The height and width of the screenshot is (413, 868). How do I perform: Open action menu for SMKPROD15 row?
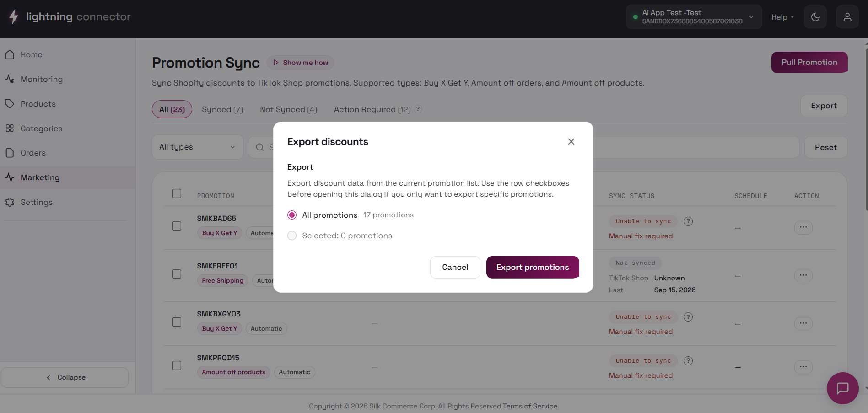coord(803,367)
